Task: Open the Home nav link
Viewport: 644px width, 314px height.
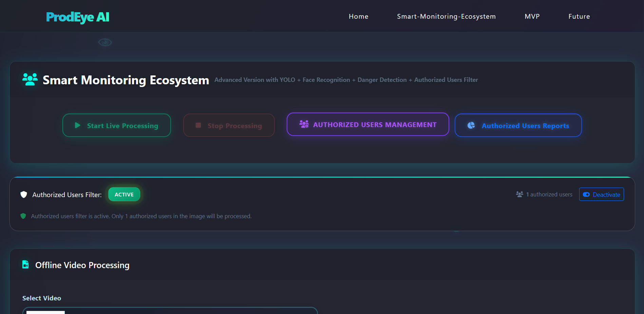Action: pos(359,16)
